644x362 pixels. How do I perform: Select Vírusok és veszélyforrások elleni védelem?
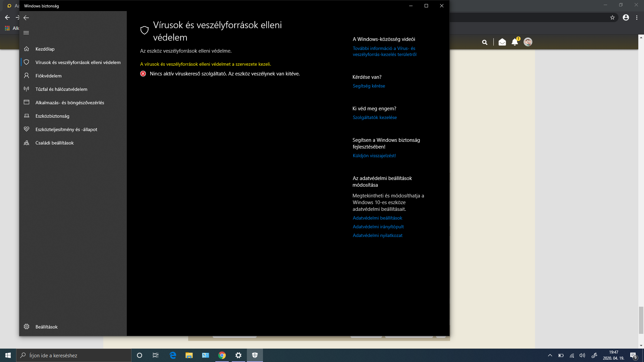pos(73,62)
